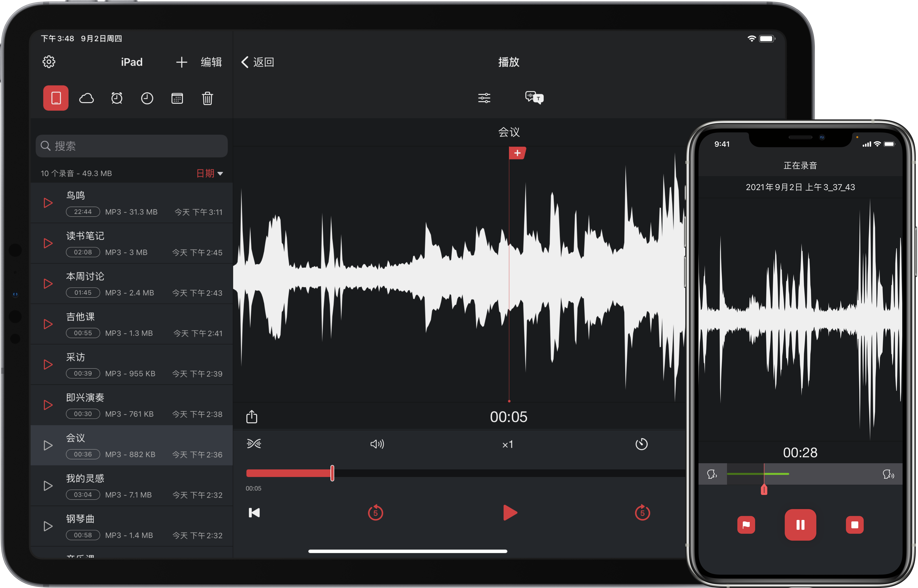Image resolution: width=918 pixels, height=588 pixels.
Task: Click the 正在录音 header on iPhone
Action: (801, 166)
